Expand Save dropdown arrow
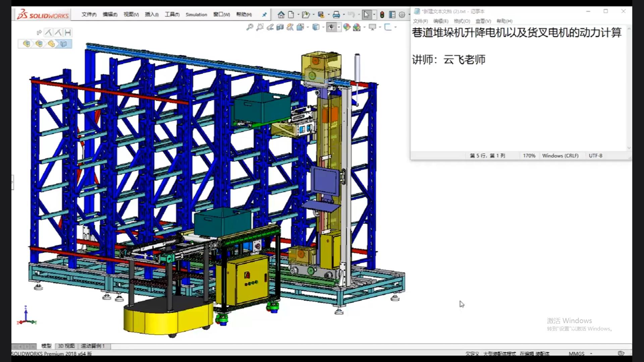 point(328,15)
